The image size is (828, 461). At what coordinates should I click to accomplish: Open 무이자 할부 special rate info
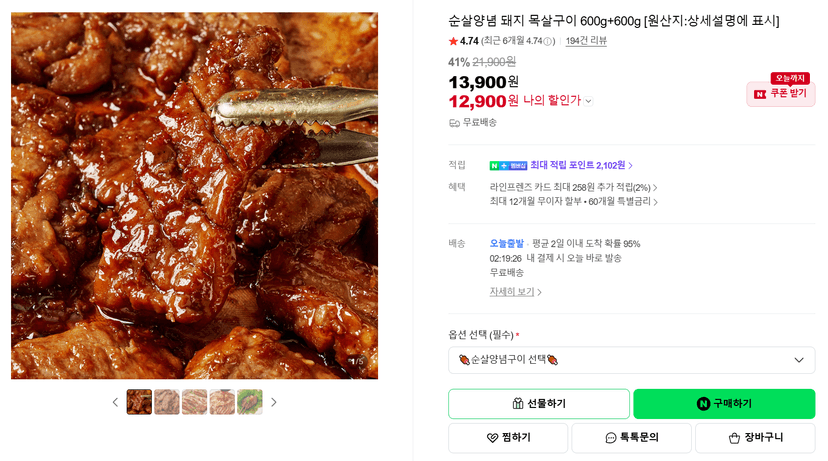point(573,202)
